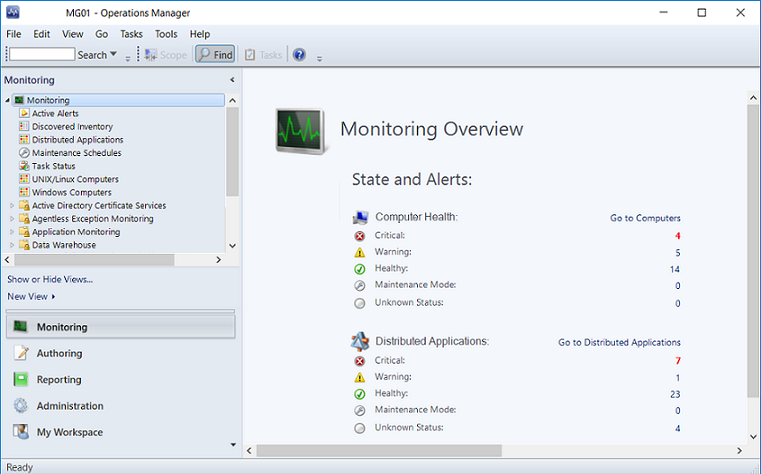This screenshot has height=474, width=761.
Task: Open the View menu
Action: tap(72, 34)
